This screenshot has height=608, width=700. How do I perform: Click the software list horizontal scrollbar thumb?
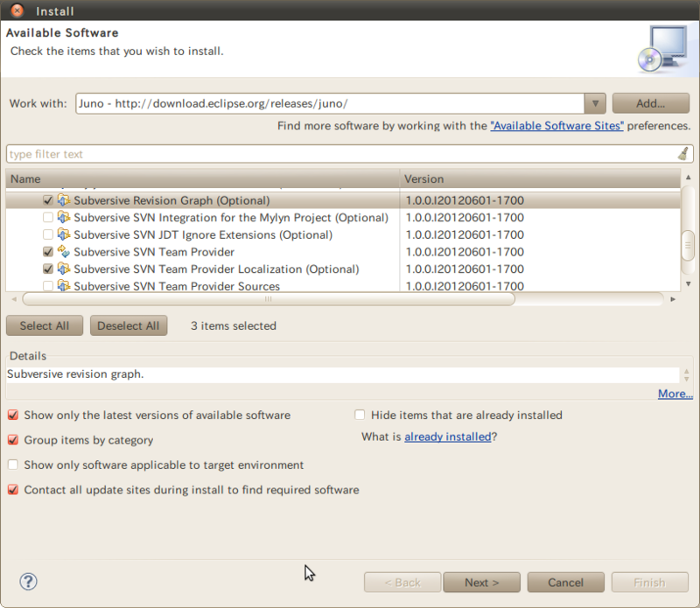tap(269, 299)
